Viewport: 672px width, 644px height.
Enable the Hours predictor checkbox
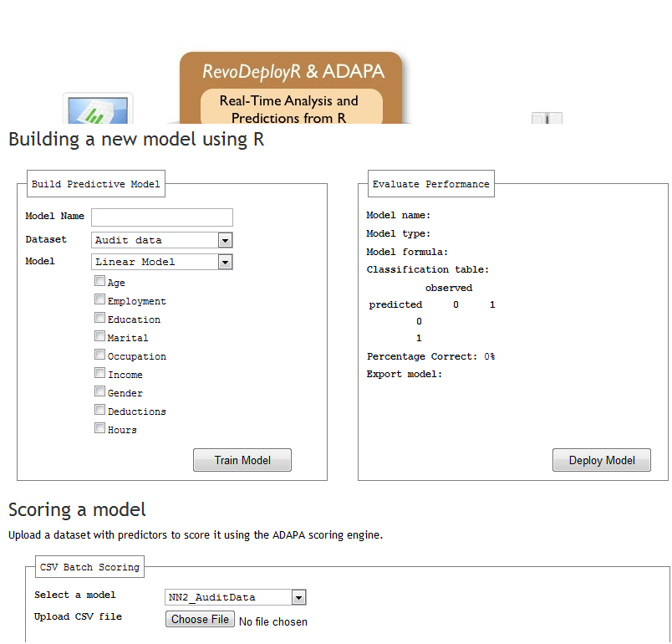point(100,429)
